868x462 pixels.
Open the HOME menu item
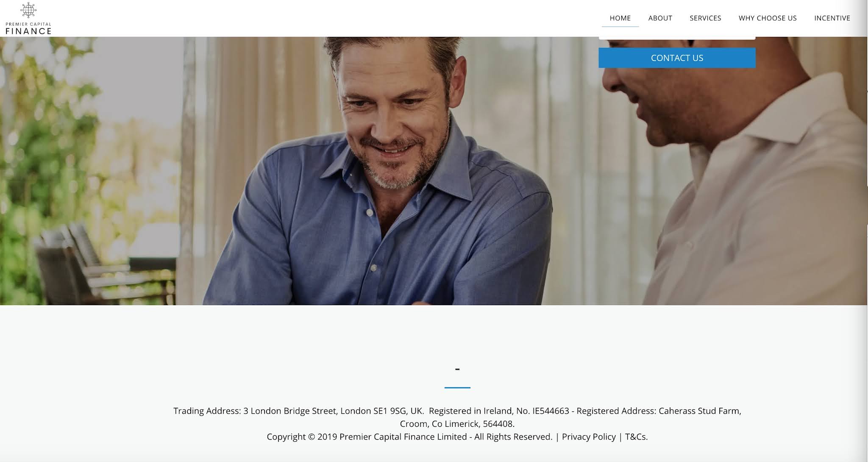pos(620,18)
